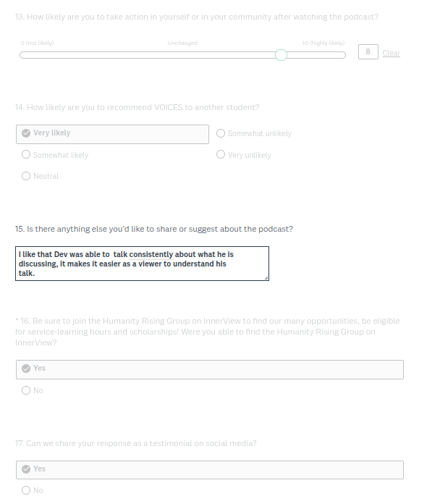Click the "10 (highly likely)" slider label
440x504 pixels.
[x=323, y=43]
